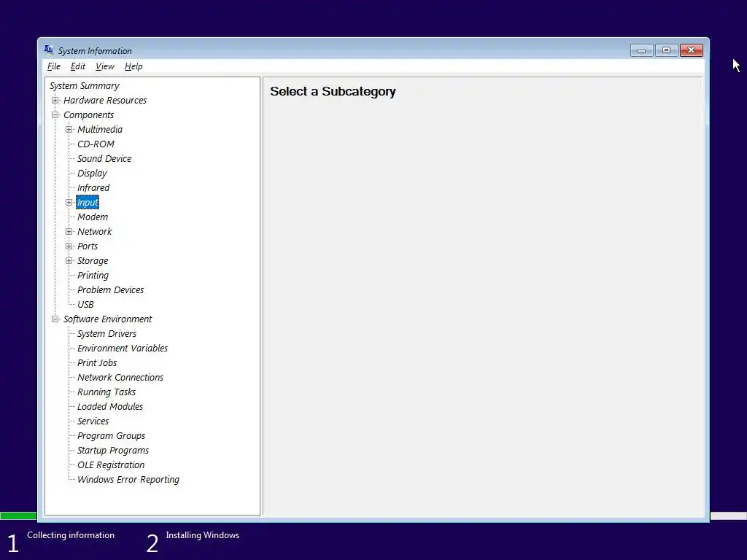The image size is (747, 560).
Task: Select Services in the tree
Action: (93, 421)
